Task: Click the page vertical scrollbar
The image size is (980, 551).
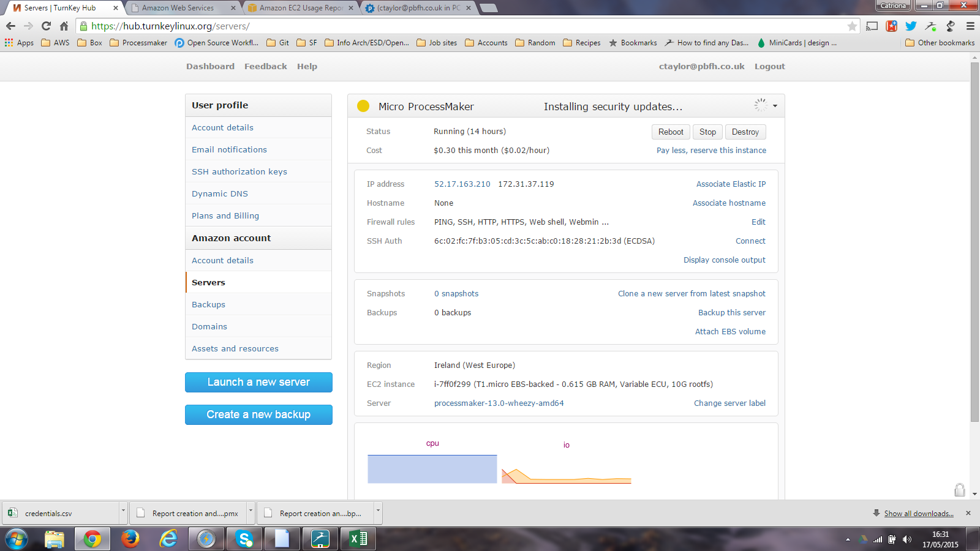Action: point(974,245)
